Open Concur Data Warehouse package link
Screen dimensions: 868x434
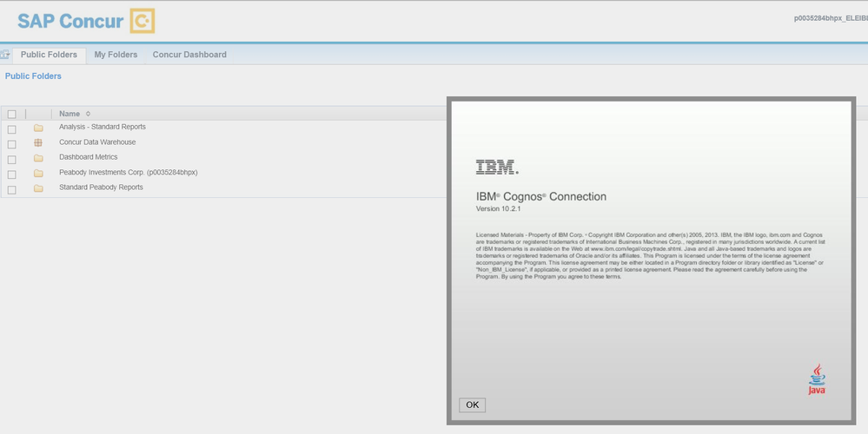pyautogui.click(x=97, y=142)
